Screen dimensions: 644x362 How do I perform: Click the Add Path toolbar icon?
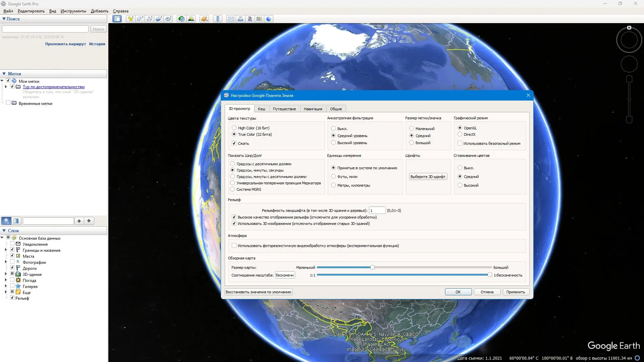point(149,19)
